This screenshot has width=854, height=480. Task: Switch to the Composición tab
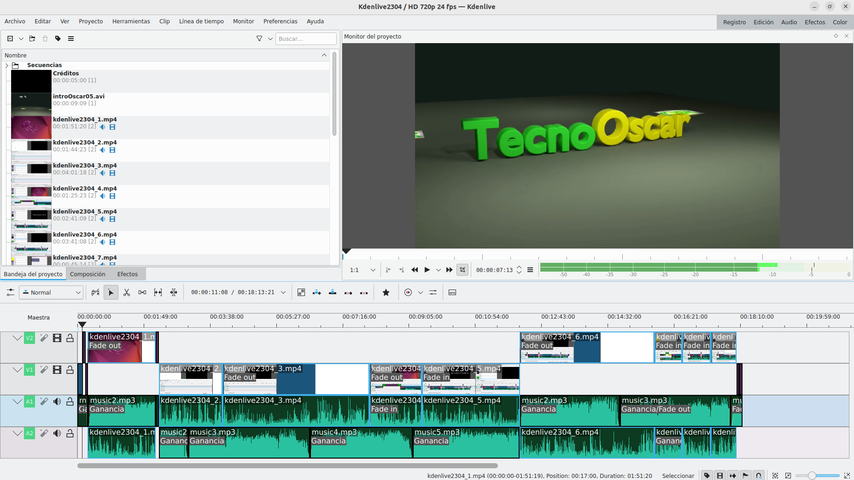(87, 274)
